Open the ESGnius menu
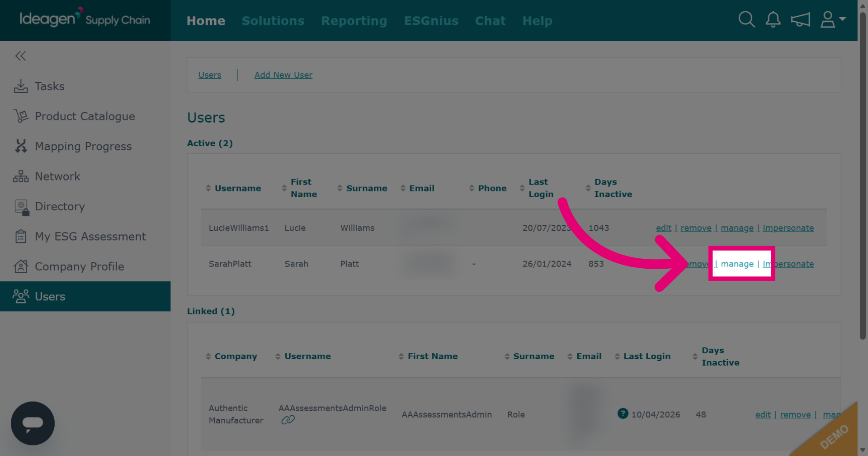 [x=431, y=21]
